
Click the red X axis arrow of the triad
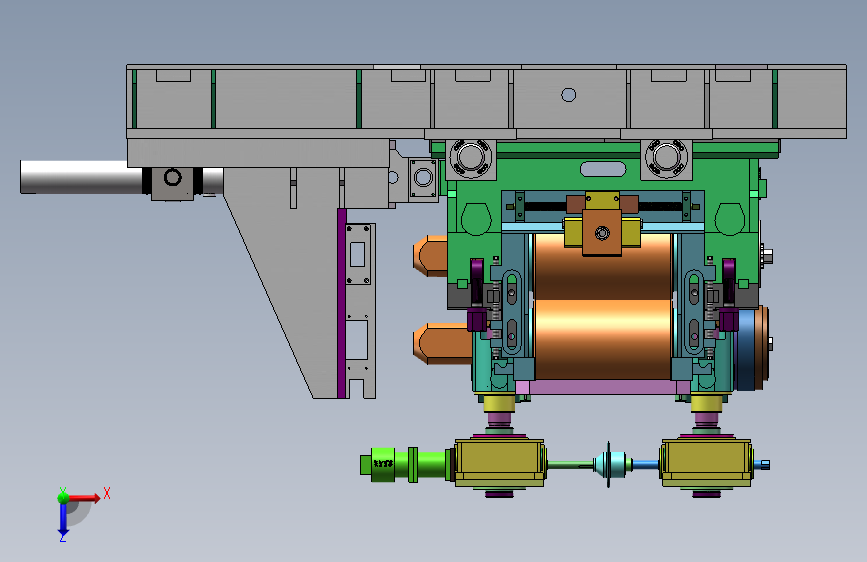[x=84, y=498]
